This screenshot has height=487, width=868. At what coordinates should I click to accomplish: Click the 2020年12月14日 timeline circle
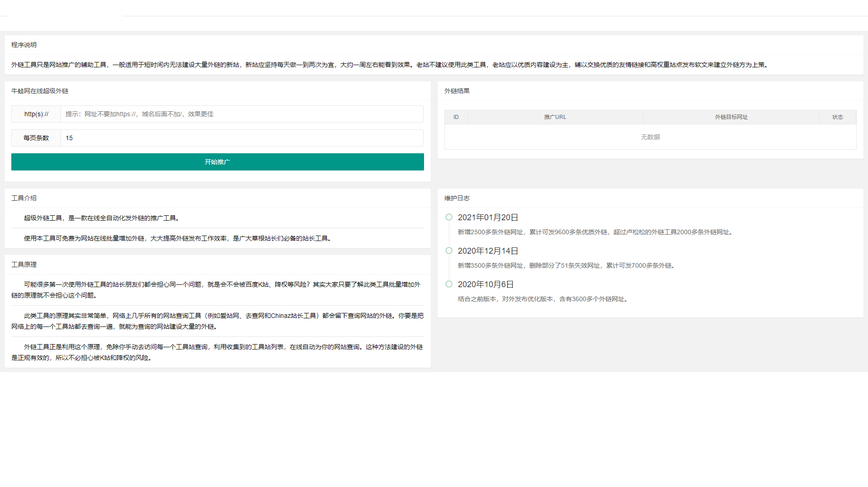(x=449, y=250)
